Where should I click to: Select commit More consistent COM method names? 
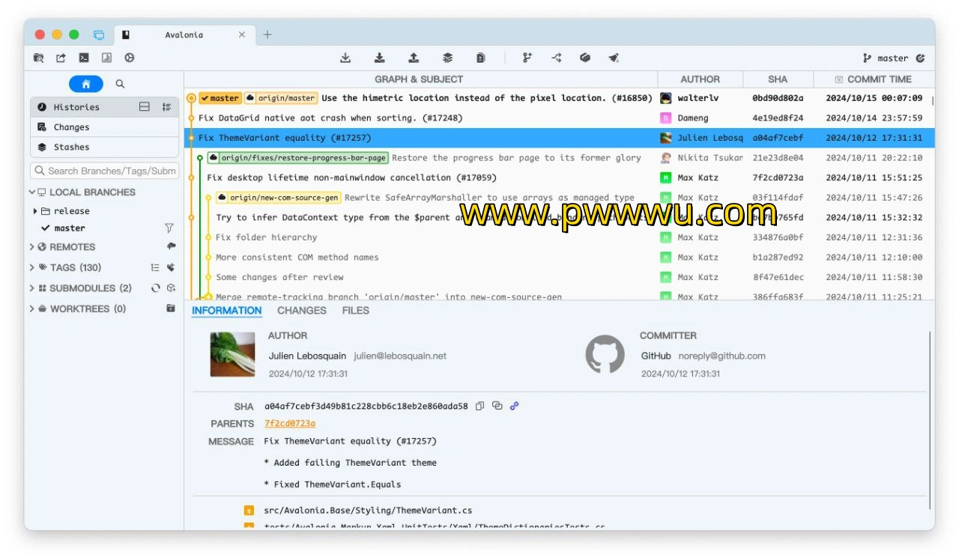pyautogui.click(x=559, y=257)
